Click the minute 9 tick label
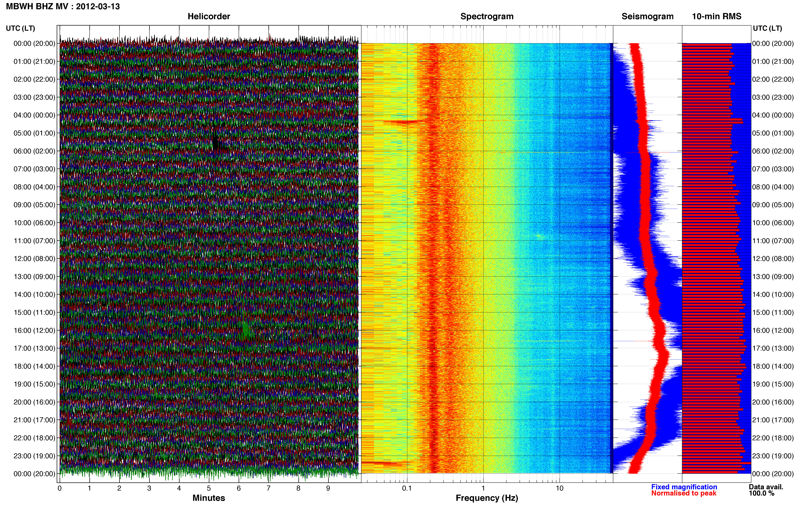 coord(328,488)
